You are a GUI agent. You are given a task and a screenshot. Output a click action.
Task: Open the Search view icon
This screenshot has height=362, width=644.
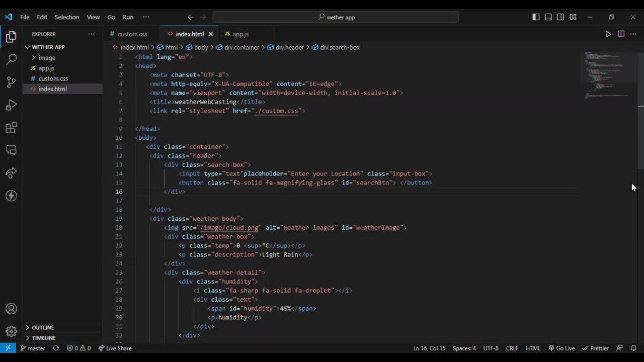click(x=11, y=59)
